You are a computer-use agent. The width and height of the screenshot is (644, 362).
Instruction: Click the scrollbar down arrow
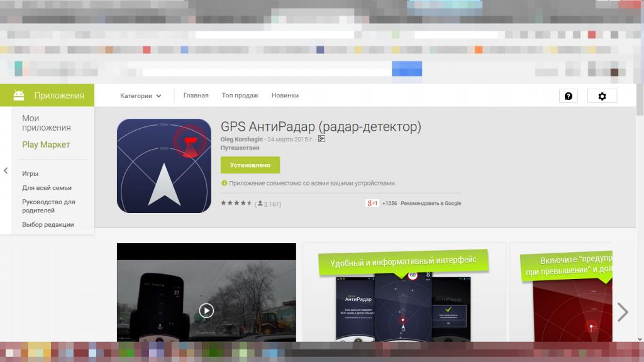(640, 339)
